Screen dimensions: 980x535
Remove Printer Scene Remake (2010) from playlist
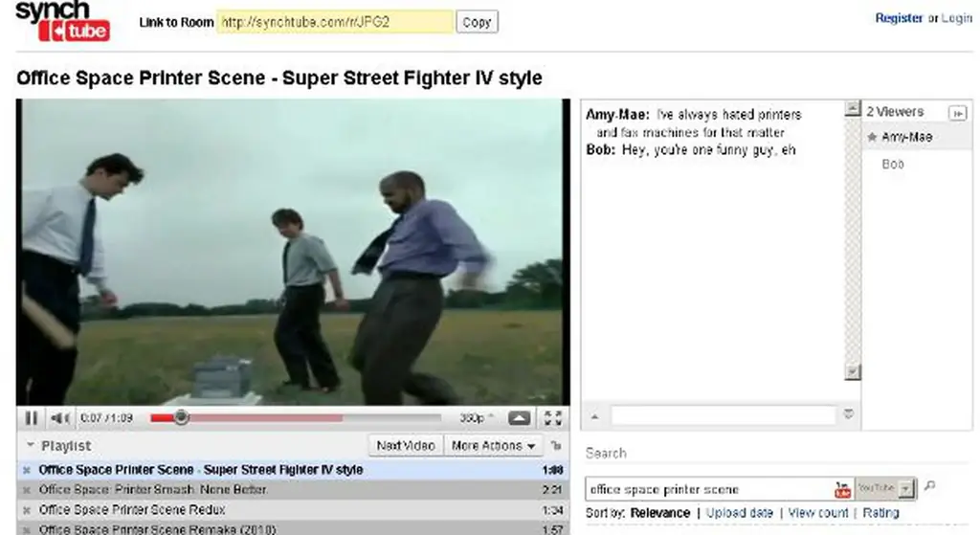pos(26,529)
